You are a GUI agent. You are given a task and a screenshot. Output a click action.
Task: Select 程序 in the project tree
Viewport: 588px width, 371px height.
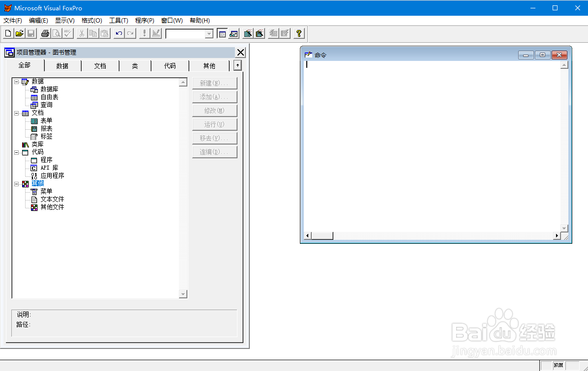point(47,160)
